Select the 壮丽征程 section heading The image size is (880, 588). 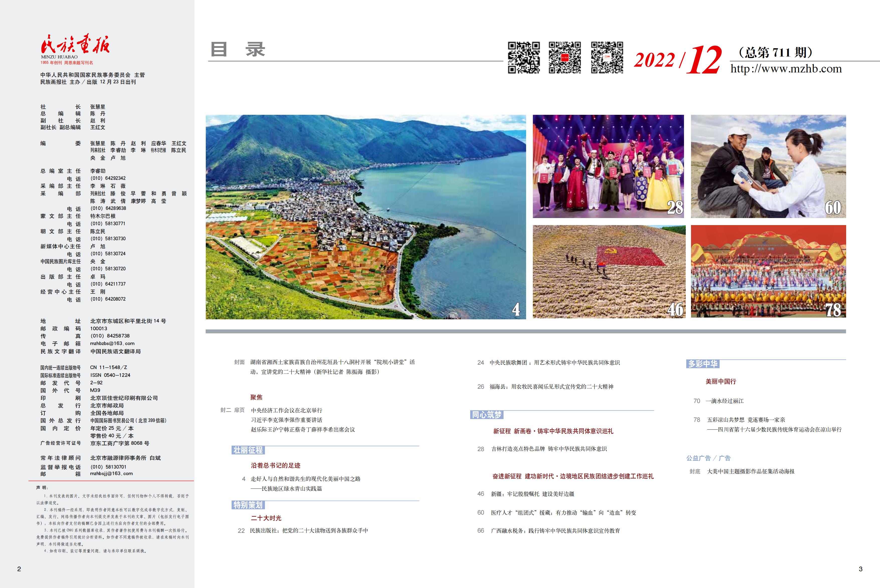click(x=248, y=450)
